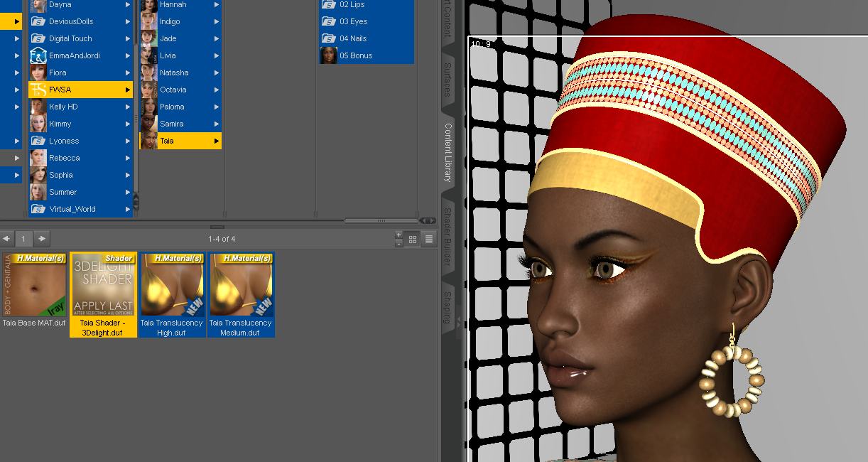
Task: Open the Dayna folder
Action: coord(80,4)
